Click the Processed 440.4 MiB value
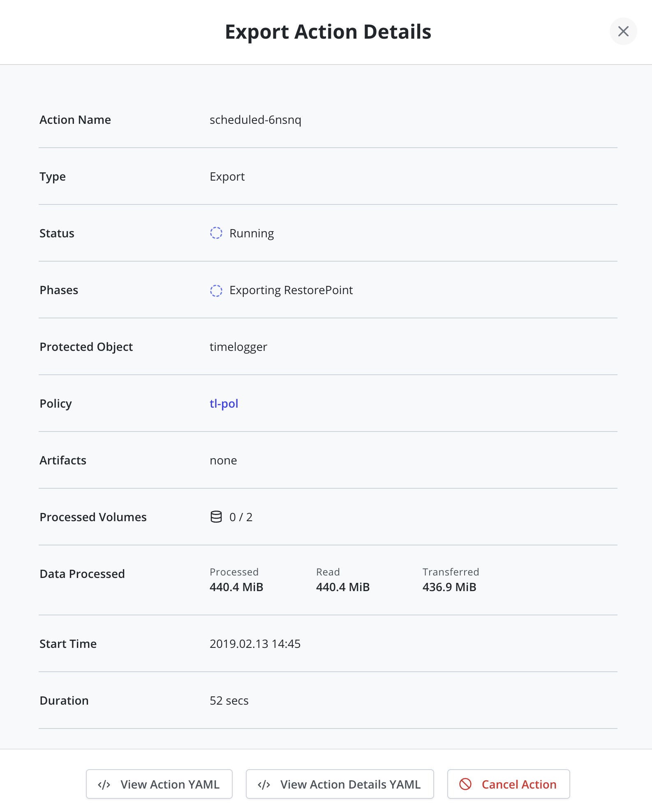Screen dimensions: 652x812 [236, 587]
